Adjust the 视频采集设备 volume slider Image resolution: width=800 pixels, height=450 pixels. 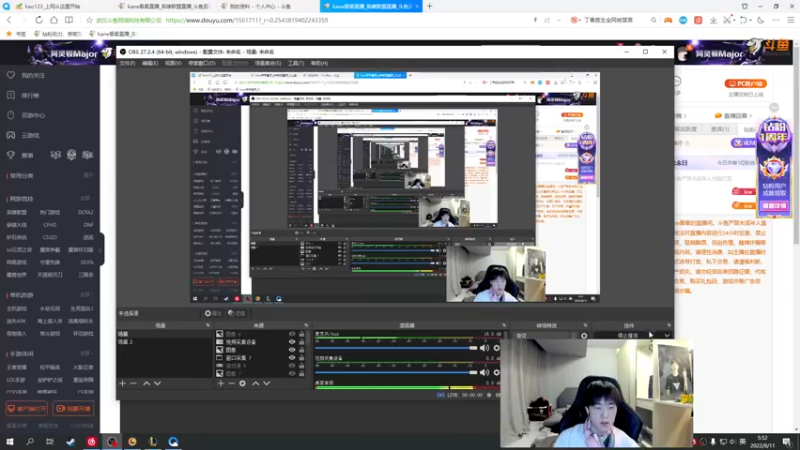(396, 372)
